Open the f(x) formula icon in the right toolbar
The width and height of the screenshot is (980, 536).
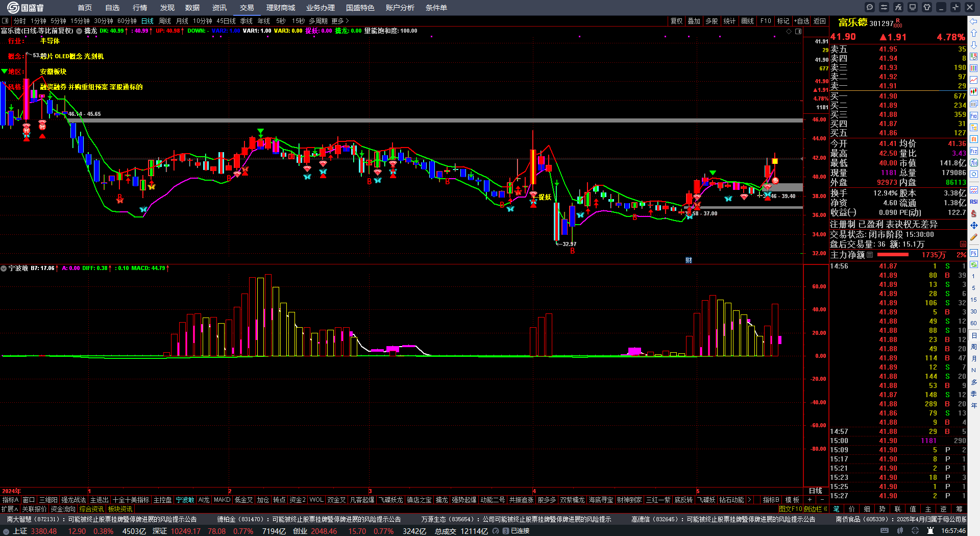pos(974,163)
